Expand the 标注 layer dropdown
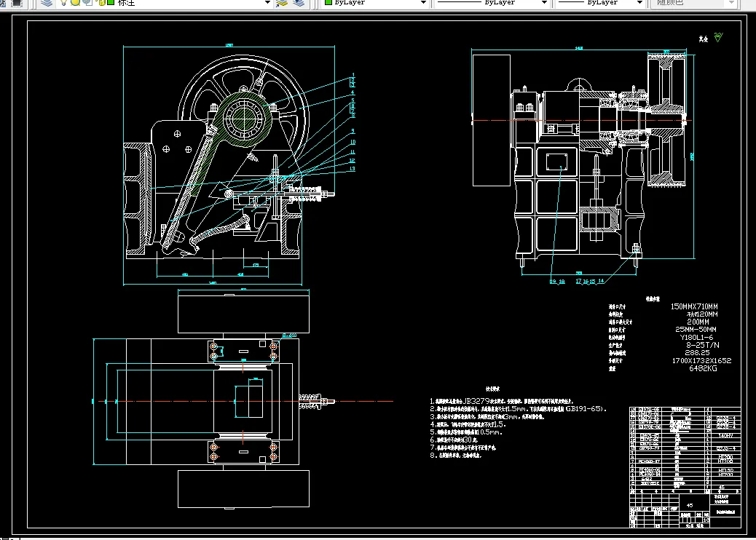The image size is (756, 540). [267, 2]
